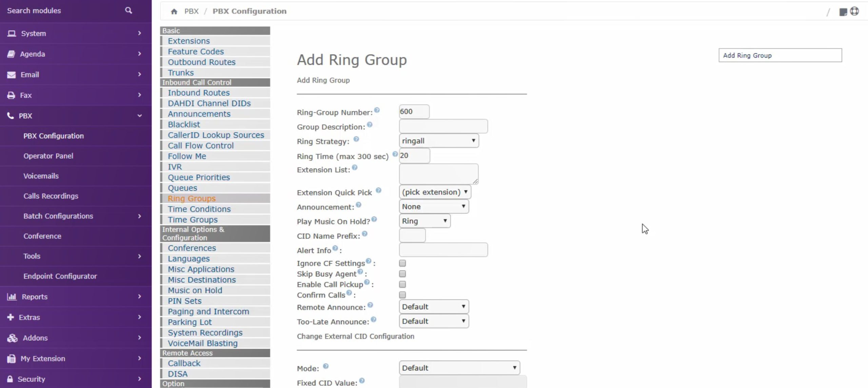Open help tooltip for Extension List
The height and width of the screenshot is (388, 868).
pos(355,167)
